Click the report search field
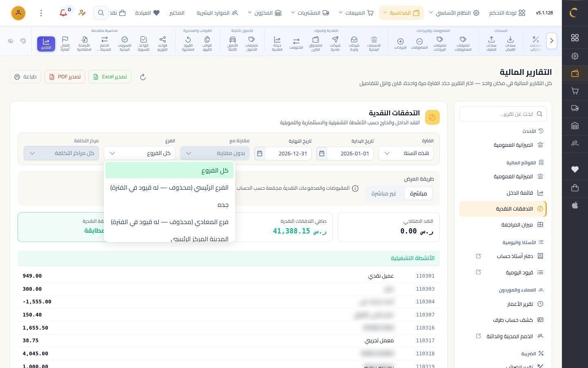588x368 pixels. coord(503,114)
